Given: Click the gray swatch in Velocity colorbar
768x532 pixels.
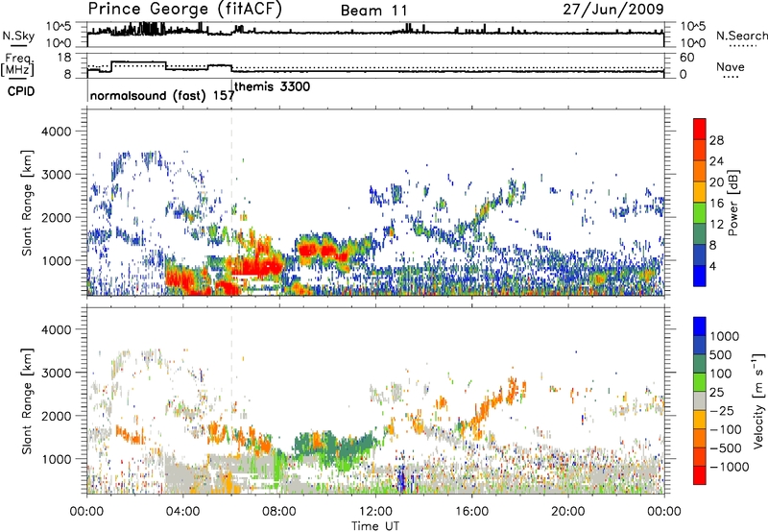Looking at the screenshot, I should (700, 400).
